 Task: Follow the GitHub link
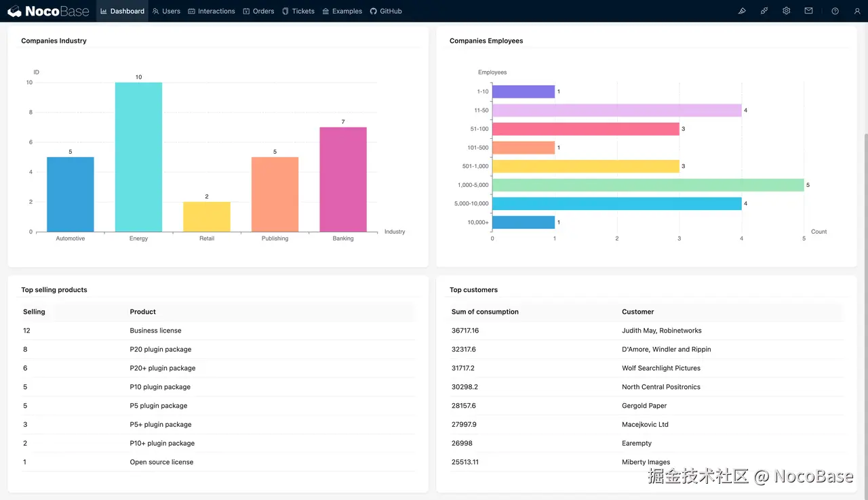pyautogui.click(x=386, y=11)
